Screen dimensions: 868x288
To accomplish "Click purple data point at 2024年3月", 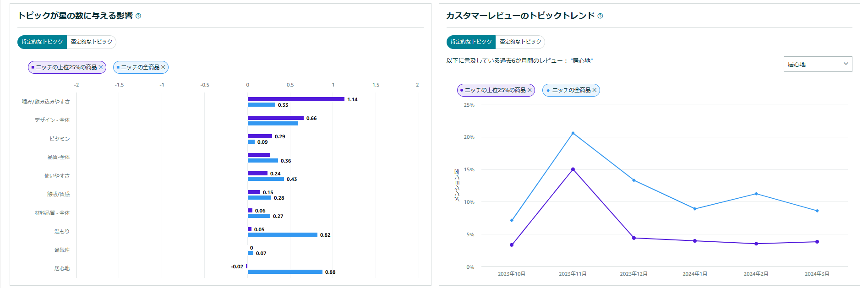I will pyautogui.click(x=817, y=242).
